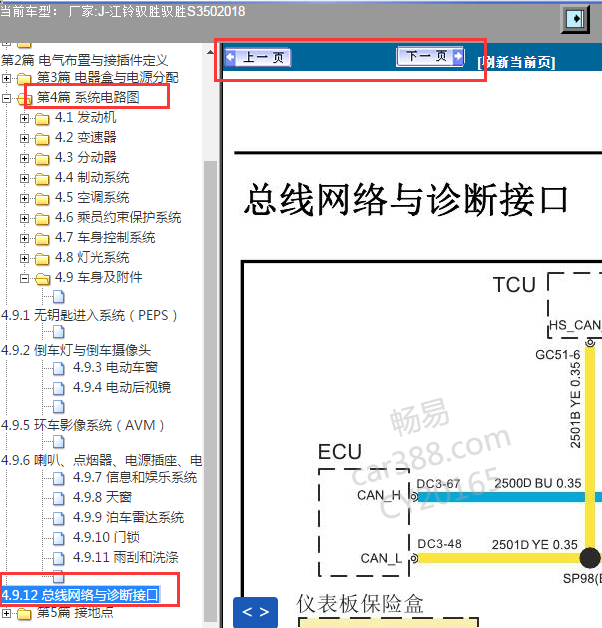Click the tree panel vertical scrollbar thumb
602x628 pixels.
tap(211, 390)
